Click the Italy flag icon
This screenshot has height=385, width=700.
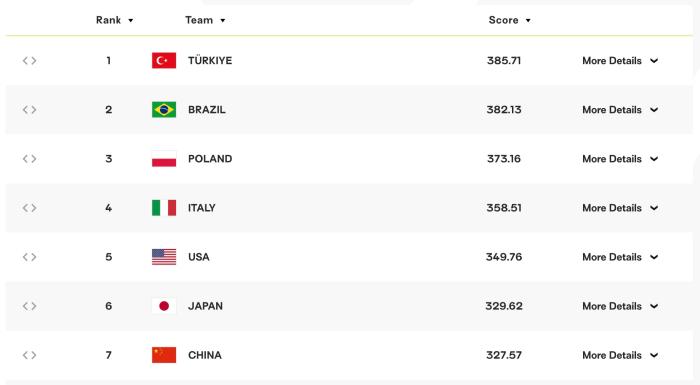164,208
